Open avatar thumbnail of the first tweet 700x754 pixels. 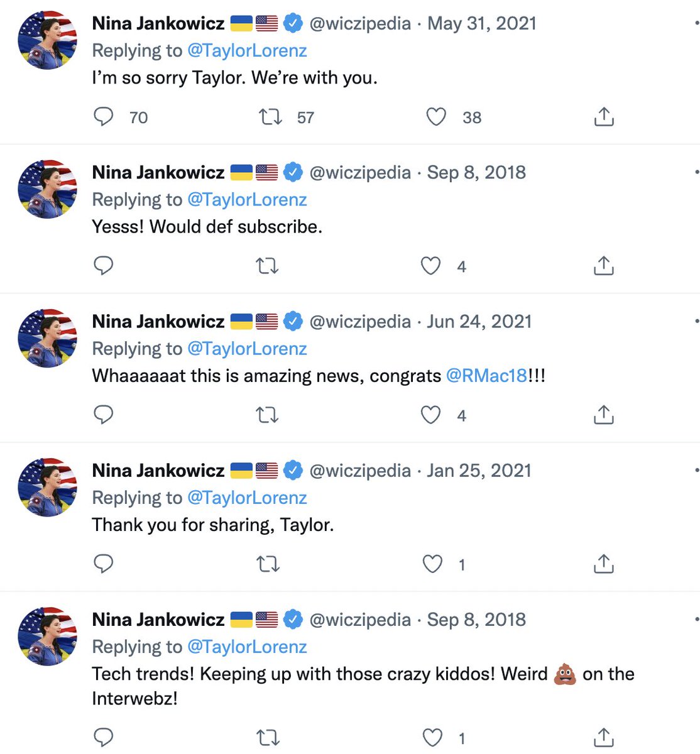(x=48, y=40)
